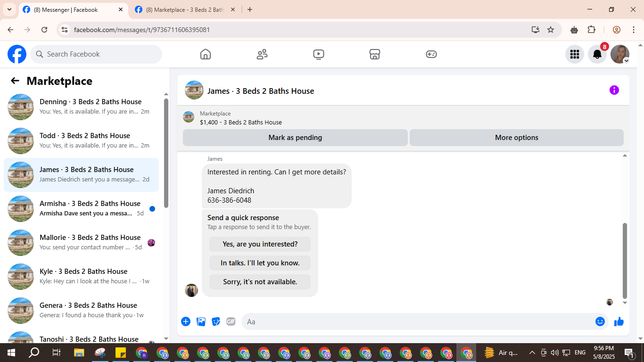644x362 pixels.
Task: Go back in browser history
Action: 10,30
